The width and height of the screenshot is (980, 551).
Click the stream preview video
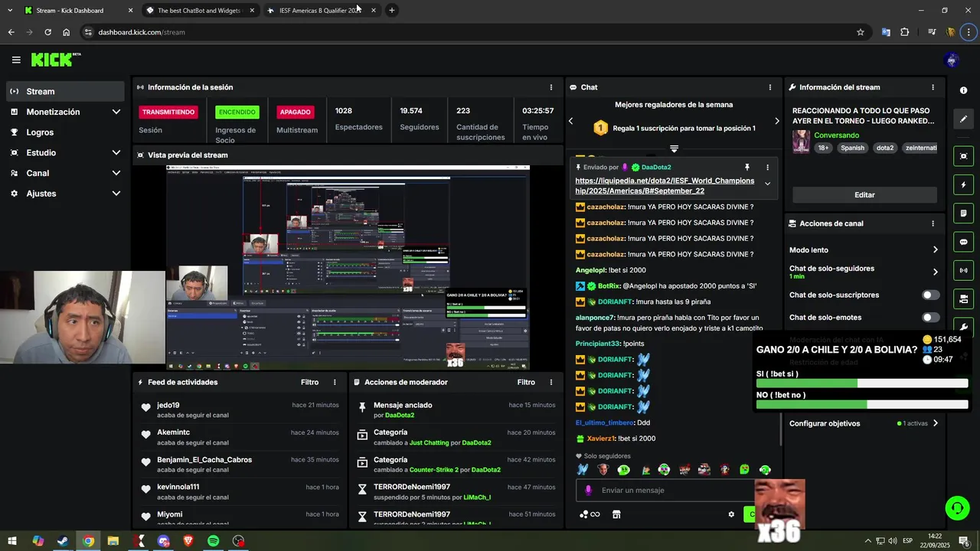pos(348,267)
